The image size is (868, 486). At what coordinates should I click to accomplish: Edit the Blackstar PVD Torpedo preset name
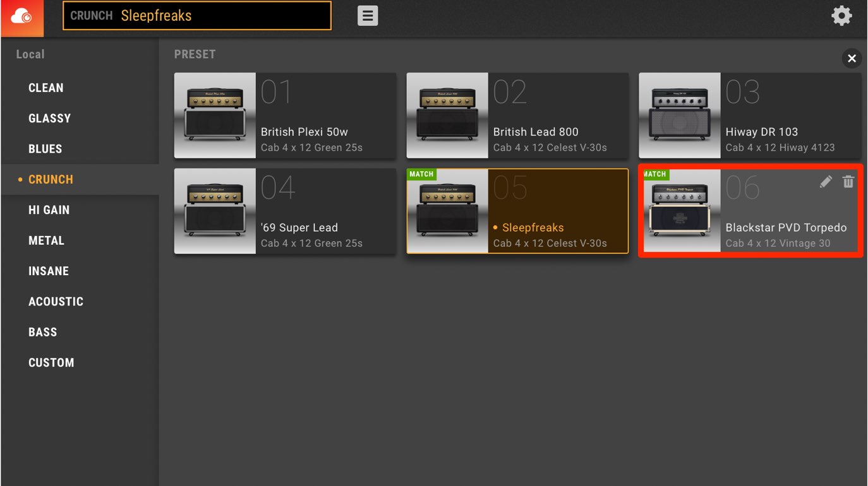point(826,182)
